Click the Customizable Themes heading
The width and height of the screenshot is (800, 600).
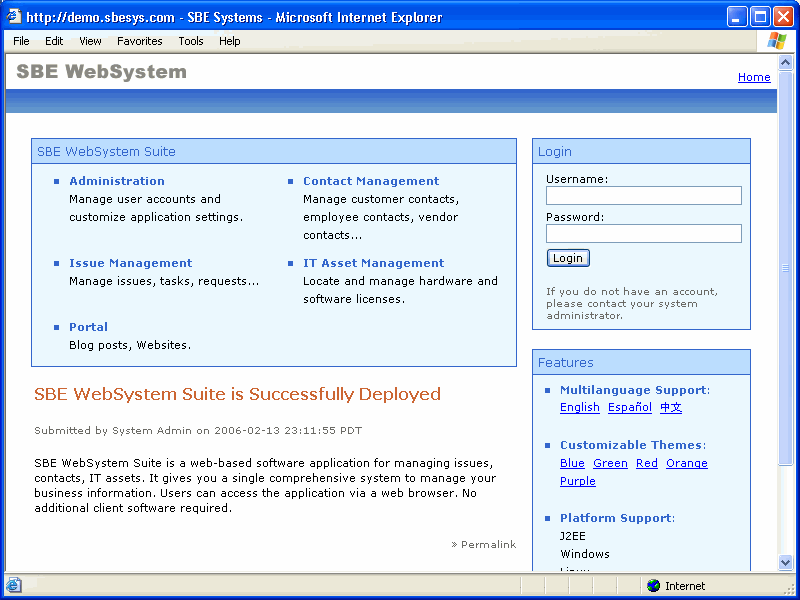point(633,445)
